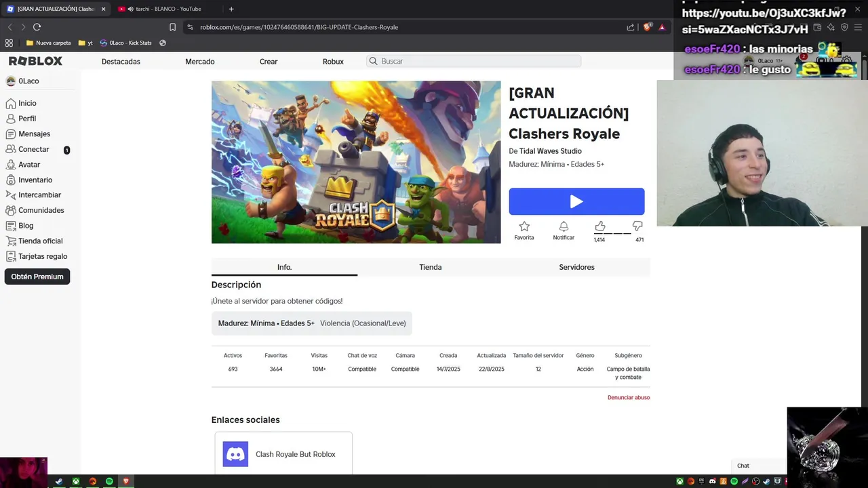Open Intercambiar in the sidebar
Screen dimensions: 868x488
(33, 195)
